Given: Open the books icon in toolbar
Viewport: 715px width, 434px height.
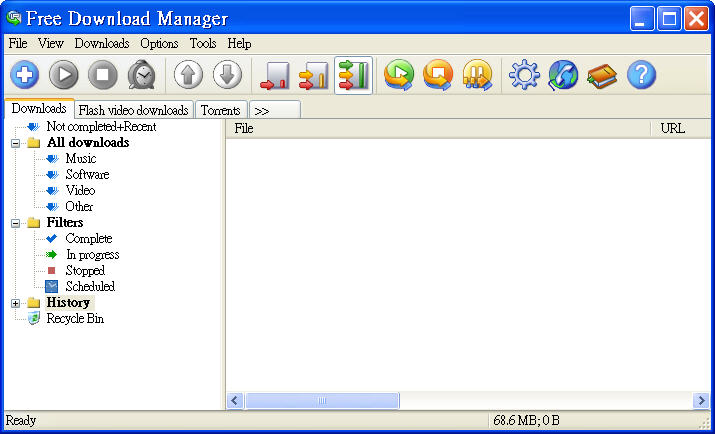Looking at the screenshot, I should (x=602, y=76).
